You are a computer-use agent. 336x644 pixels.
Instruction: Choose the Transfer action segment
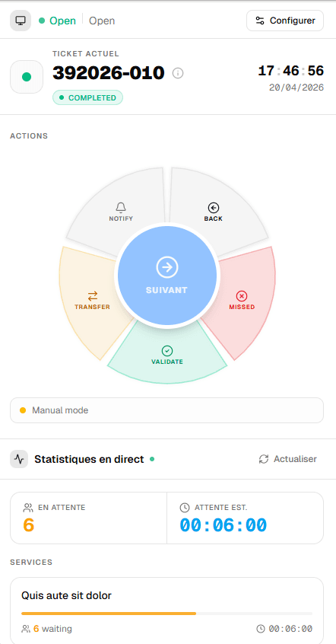pyautogui.click(x=92, y=301)
